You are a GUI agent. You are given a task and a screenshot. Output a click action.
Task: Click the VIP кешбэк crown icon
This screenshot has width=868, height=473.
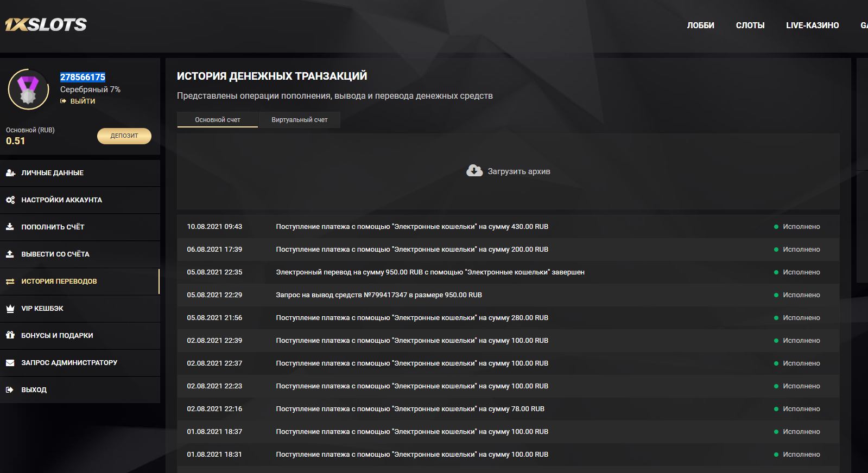click(10, 309)
